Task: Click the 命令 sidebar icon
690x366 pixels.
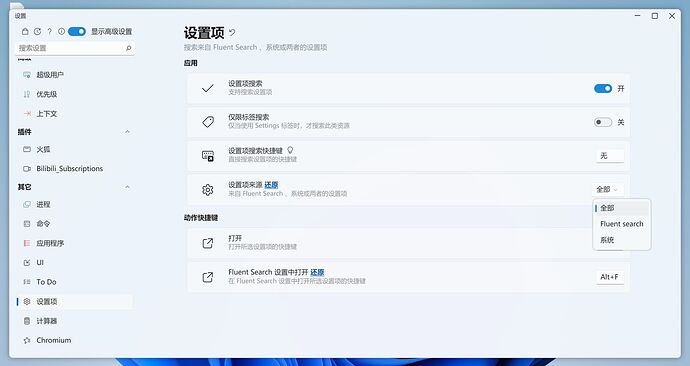Action: tap(27, 224)
